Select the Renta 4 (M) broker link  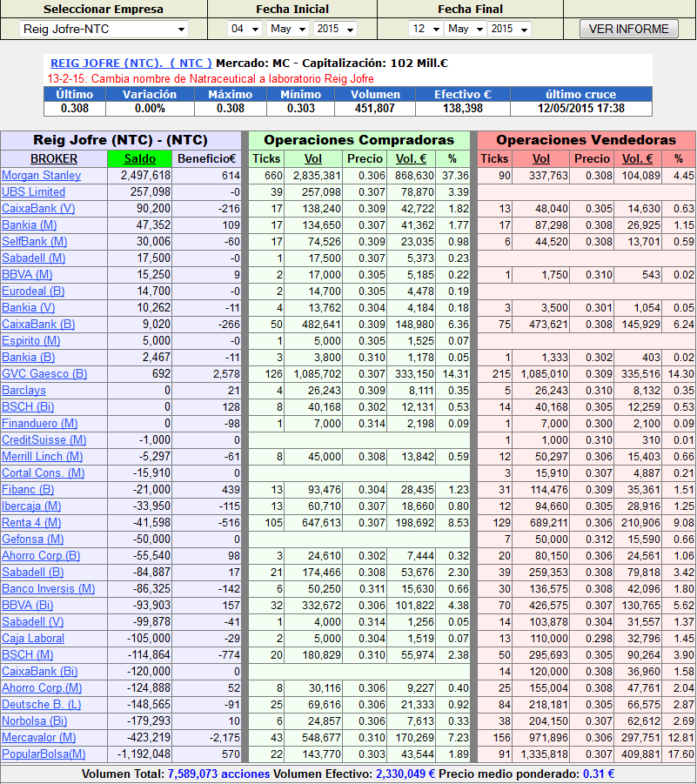tap(31, 522)
